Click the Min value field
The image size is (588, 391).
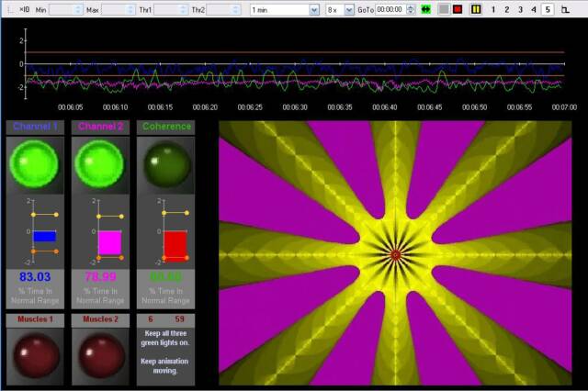[62, 10]
